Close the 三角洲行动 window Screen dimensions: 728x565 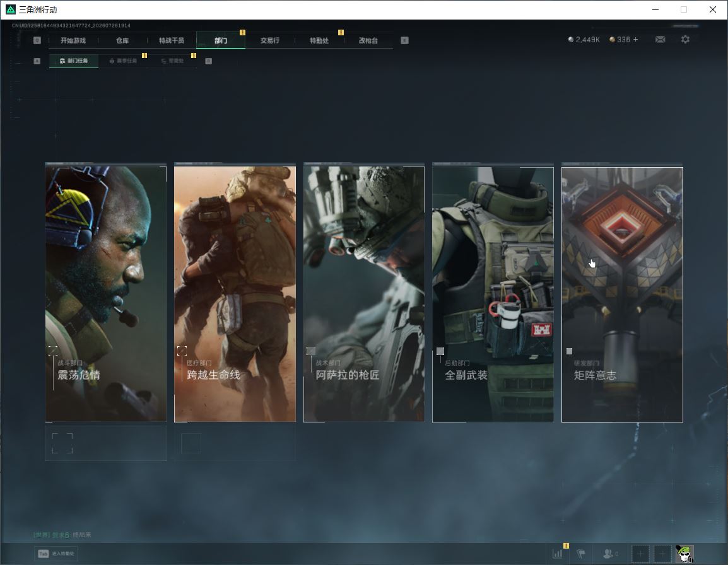tap(713, 9)
